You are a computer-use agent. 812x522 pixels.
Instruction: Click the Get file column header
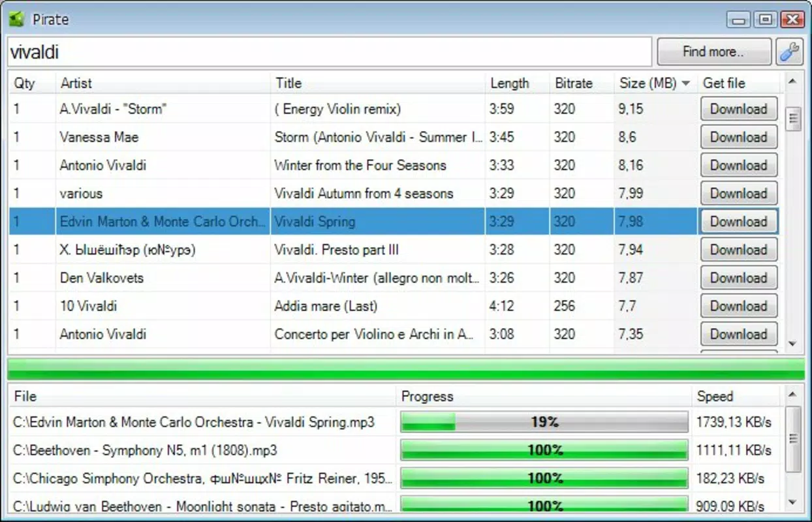coord(739,84)
